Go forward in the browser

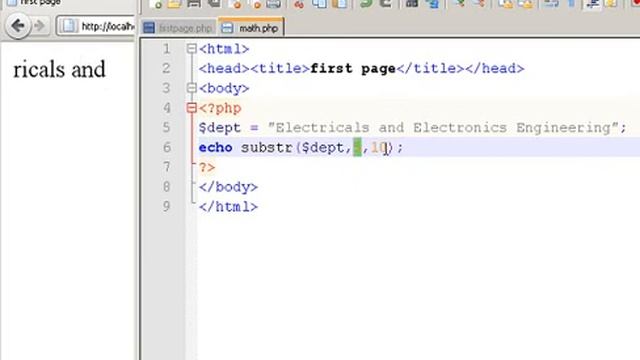click(x=40, y=26)
